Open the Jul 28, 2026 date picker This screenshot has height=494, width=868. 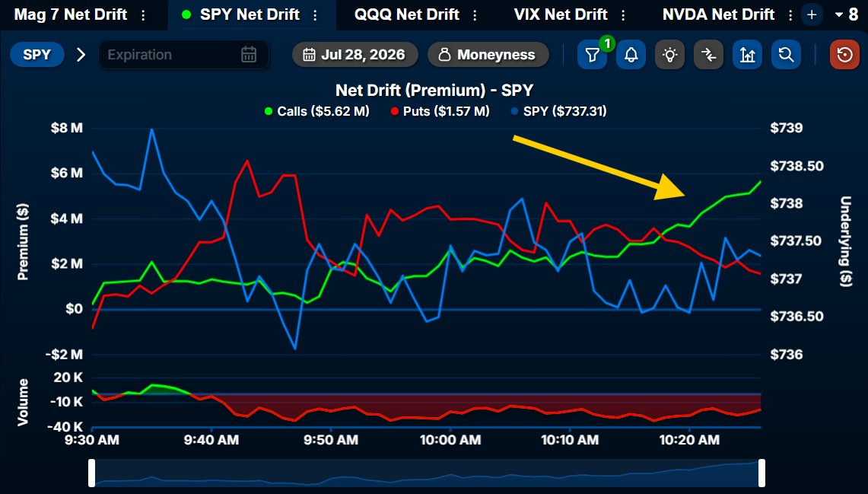(x=355, y=55)
